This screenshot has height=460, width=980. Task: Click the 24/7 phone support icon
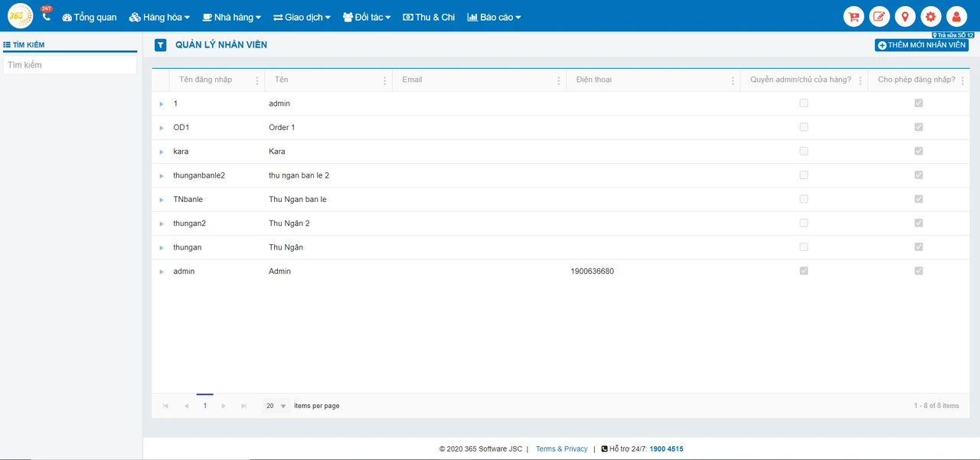coord(46,16)
